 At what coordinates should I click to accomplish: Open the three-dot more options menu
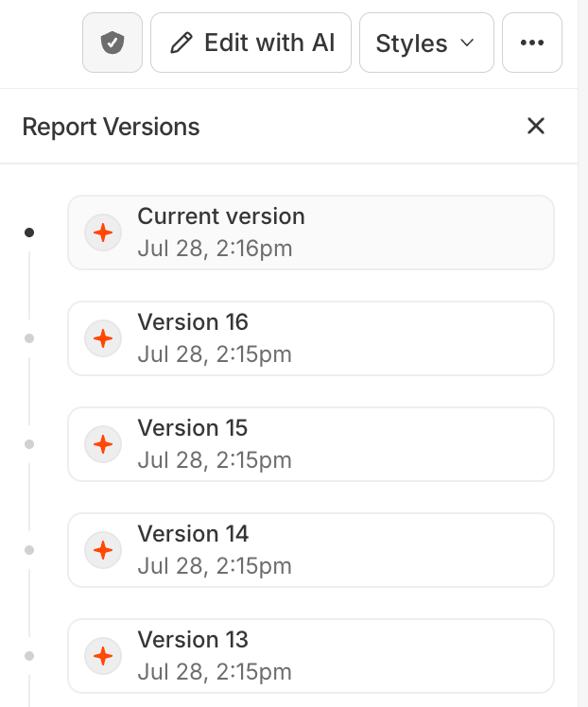[x=532, y=43]
